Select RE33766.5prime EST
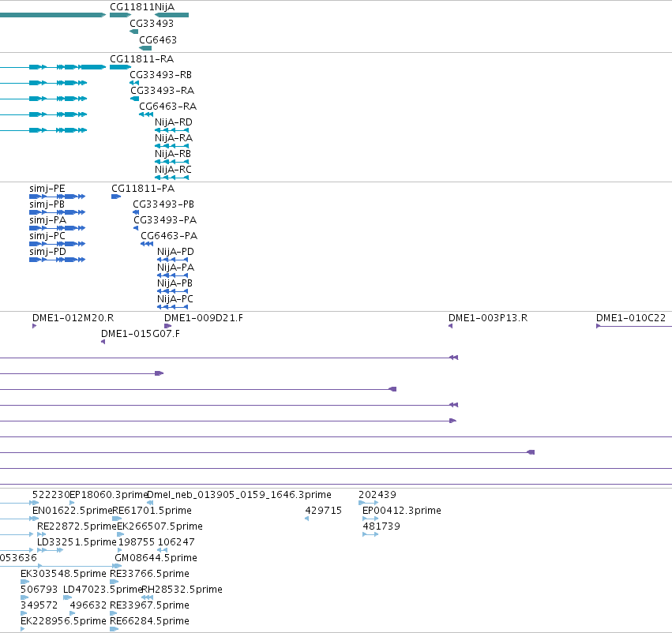This screenshot has width=672, height=633. coord(149,574)
